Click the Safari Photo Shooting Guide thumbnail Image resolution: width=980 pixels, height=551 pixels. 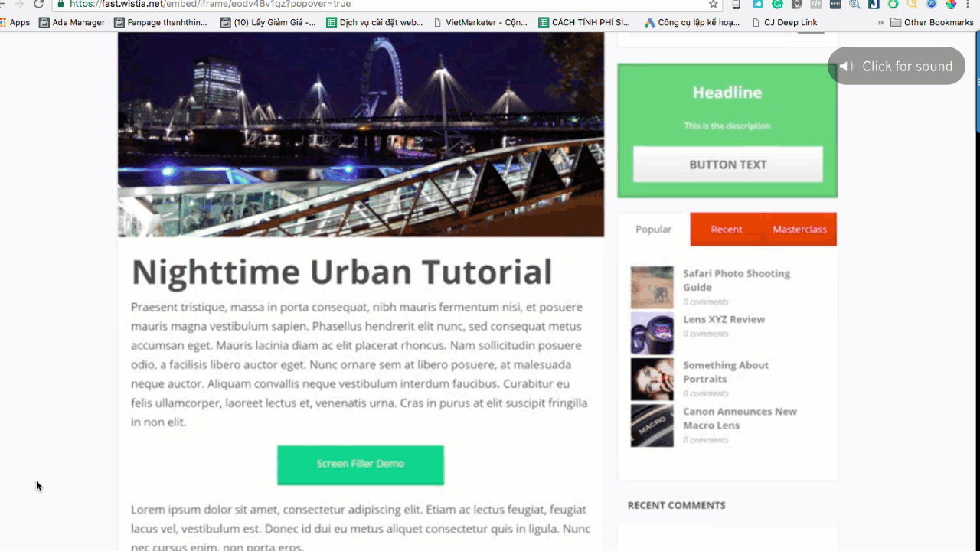652,288
